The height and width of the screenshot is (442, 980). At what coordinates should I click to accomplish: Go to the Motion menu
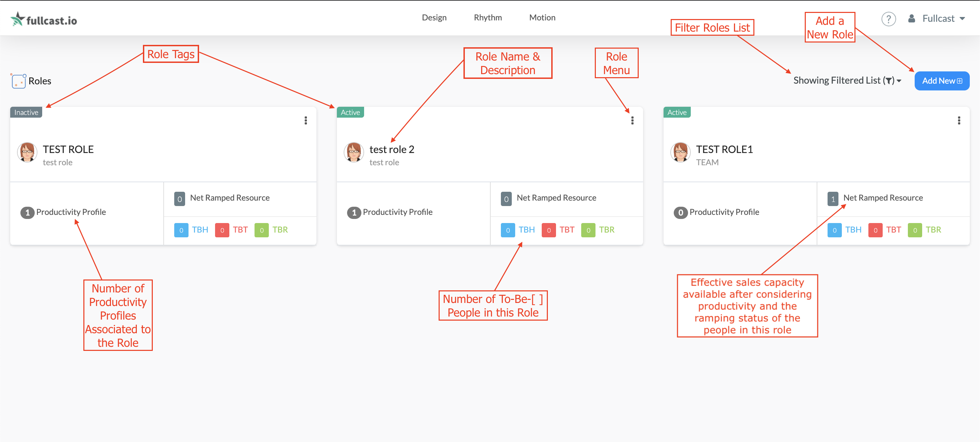tap(542, 17)
